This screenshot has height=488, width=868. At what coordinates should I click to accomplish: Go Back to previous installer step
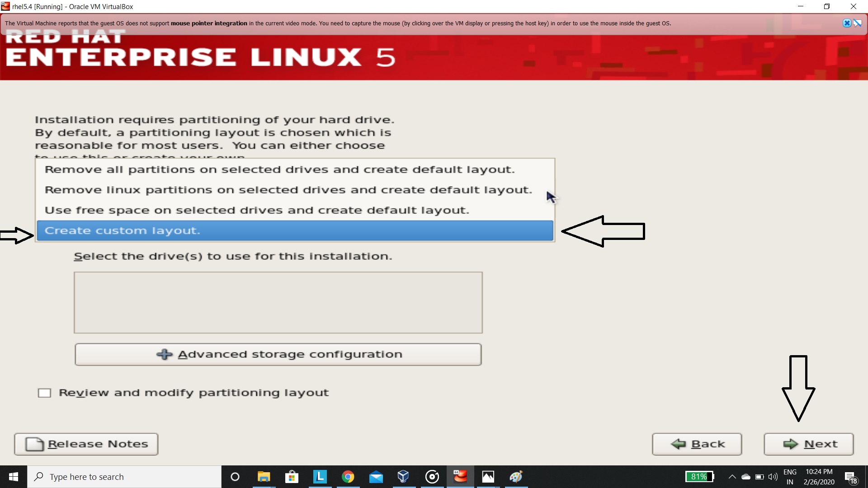coord(697,444)
